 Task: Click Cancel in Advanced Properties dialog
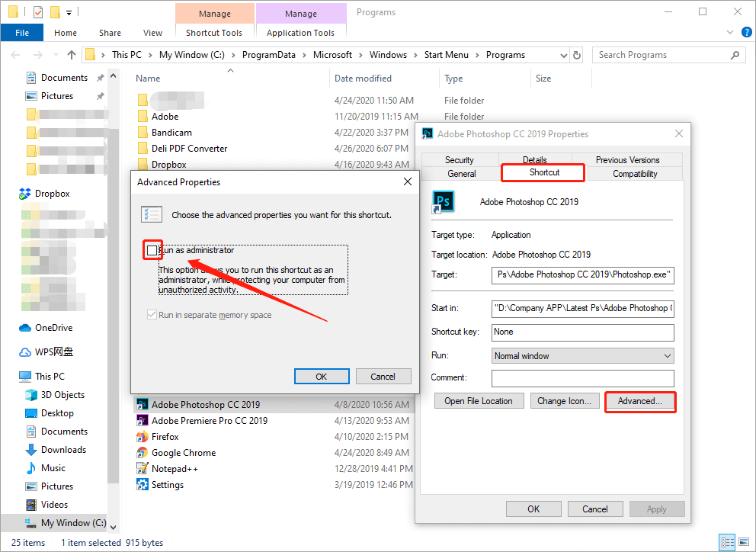point(383,377)
